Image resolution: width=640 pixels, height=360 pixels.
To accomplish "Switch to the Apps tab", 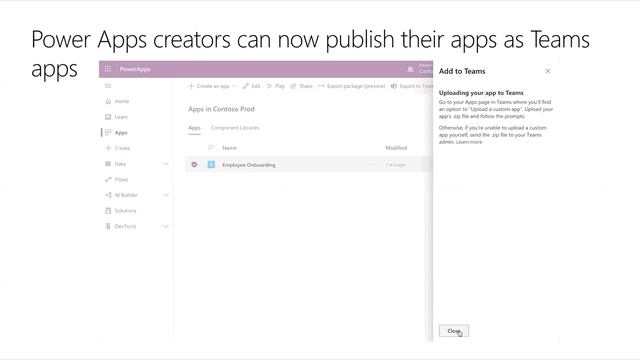I will tap(194, 128).
